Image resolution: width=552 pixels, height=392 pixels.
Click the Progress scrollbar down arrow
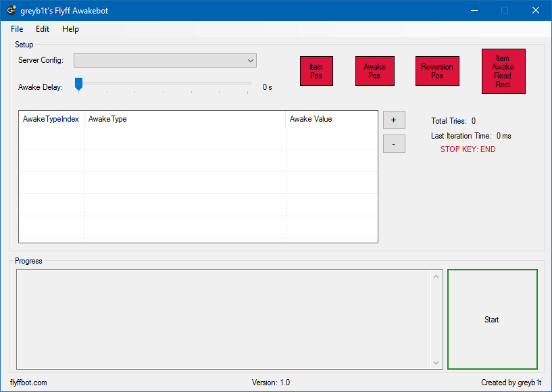(436, 362)
